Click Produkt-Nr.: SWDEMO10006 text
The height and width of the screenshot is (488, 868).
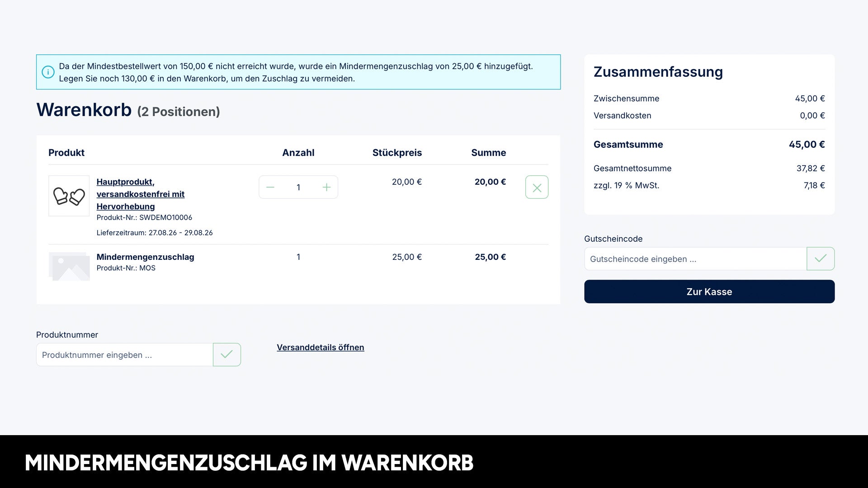click(x=144, y=217)
